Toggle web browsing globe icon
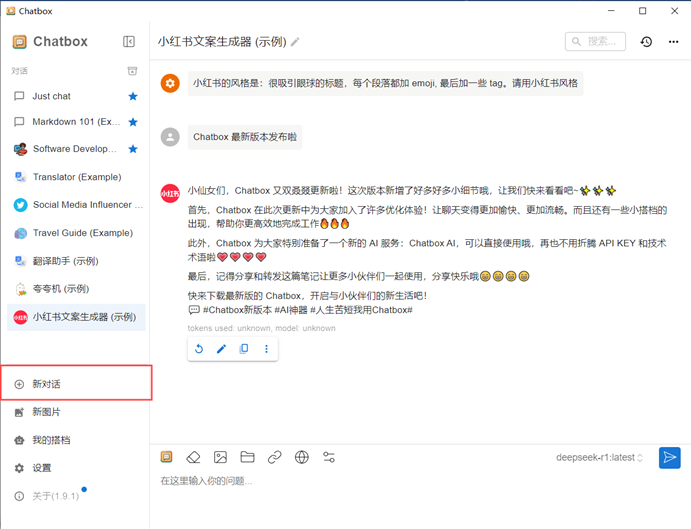The height and width of the screenshot is (529, 691). tap(302, 457)
